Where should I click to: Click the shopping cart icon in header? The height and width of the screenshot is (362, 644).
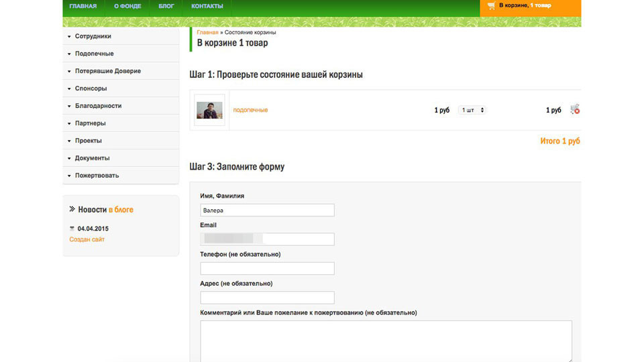(x=491, y=6)
